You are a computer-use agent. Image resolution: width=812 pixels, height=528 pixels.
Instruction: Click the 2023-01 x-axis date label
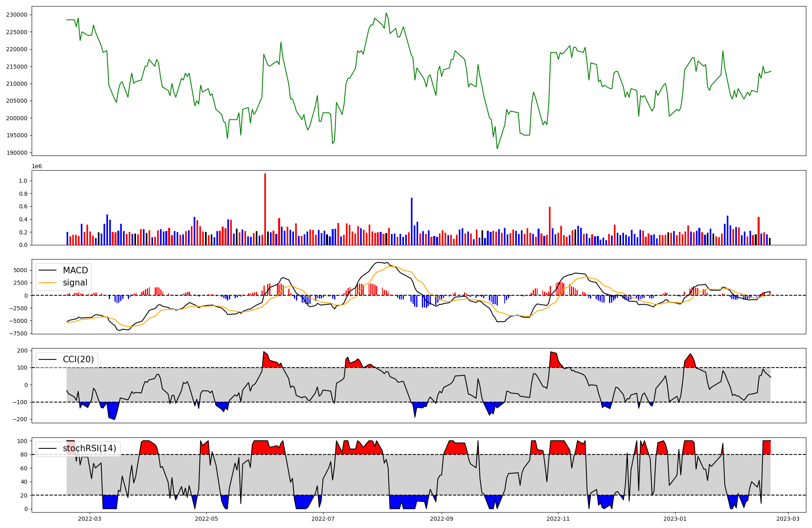tap(675, 519)
